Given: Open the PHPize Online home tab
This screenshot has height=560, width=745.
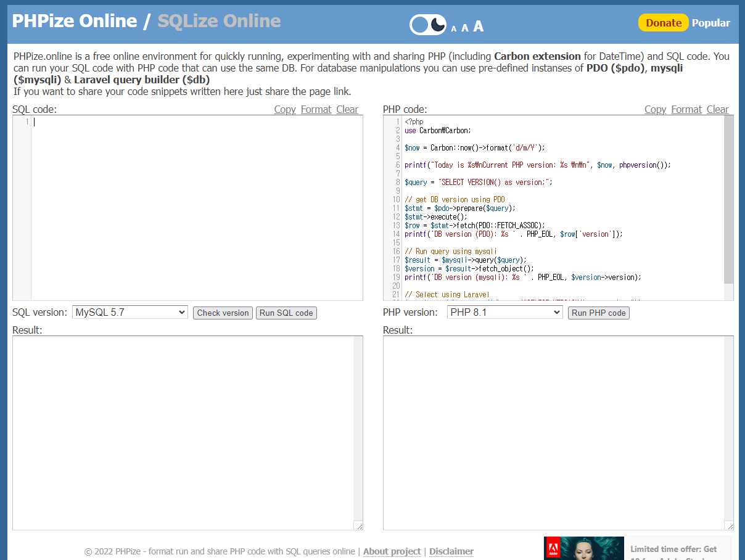Looking at the screenshot, I should [x=75, y=21].
